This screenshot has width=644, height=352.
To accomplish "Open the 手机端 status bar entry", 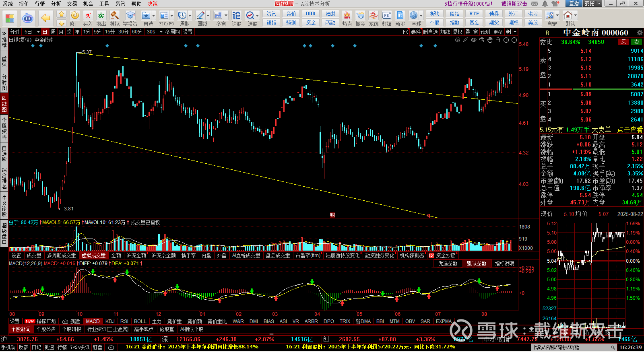I will (x=8, y=347).
